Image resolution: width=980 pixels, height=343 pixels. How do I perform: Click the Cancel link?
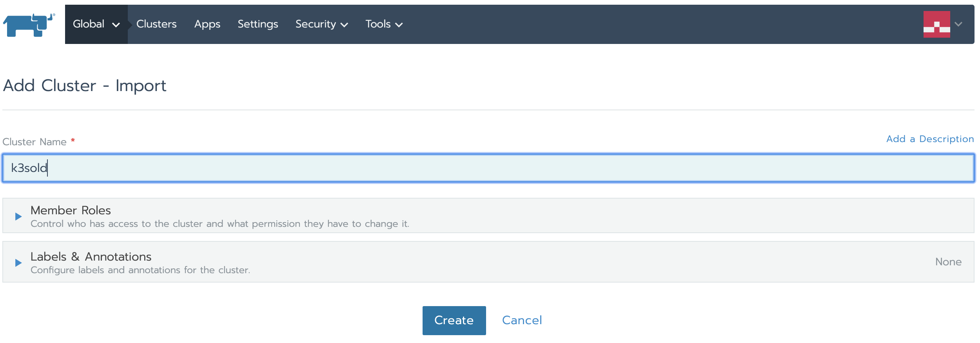(522, 320)
